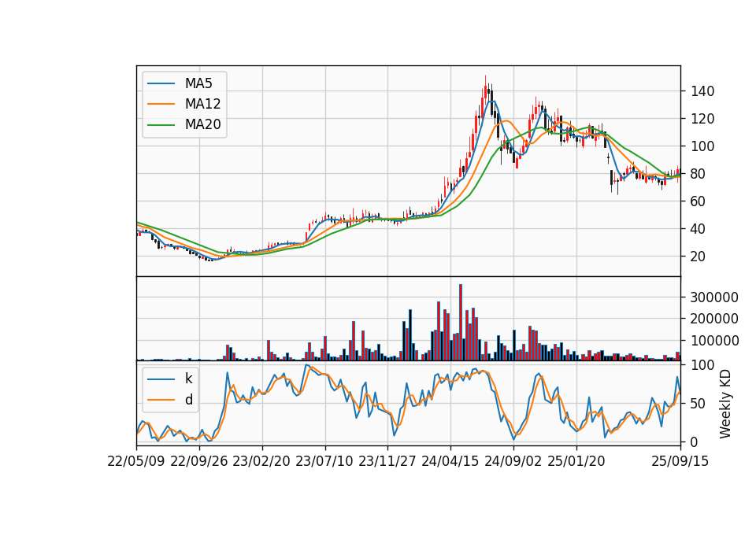Click the blue MA5 legend line sample

161,83
